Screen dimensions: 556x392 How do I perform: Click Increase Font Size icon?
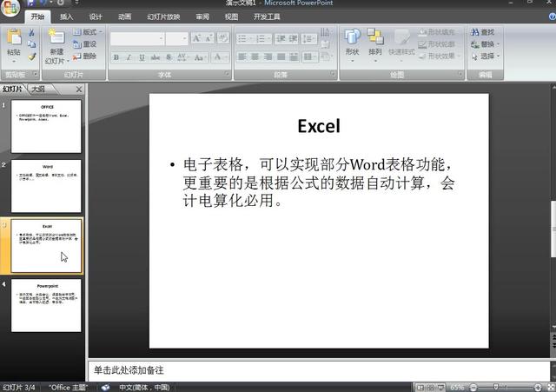(x=196, y=38)
